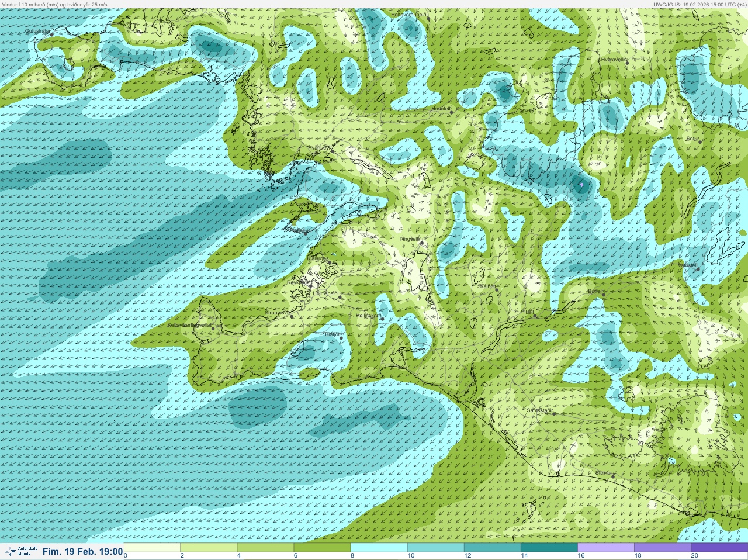Click the Skálholt station label

coord(487,286)
